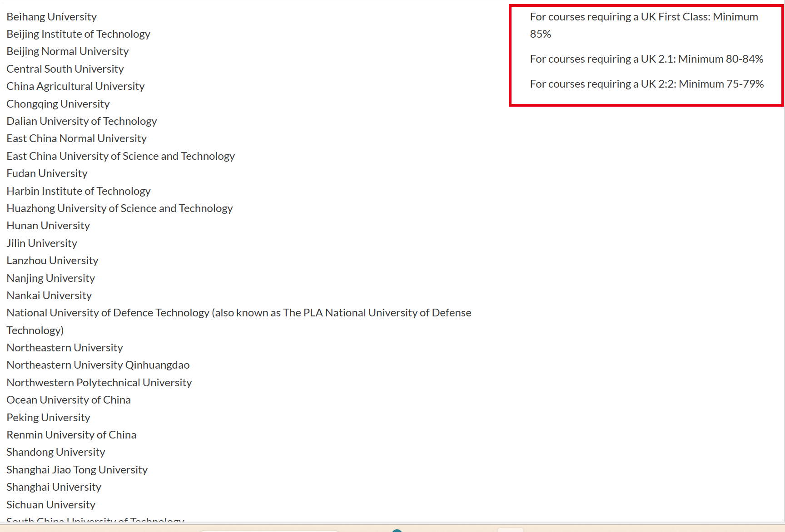Select Northwestern Polytechnical University
This screenshot has width=785, height=532.
coord(99,383)
